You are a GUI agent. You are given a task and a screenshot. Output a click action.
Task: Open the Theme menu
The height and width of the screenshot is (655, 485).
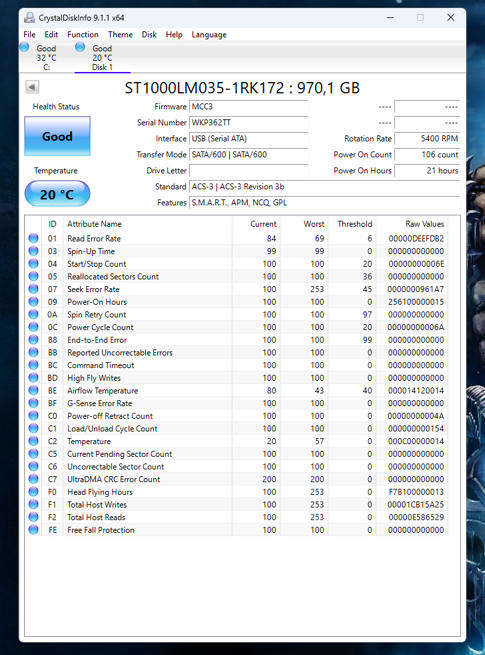pyautogui.click(x=120, y=35)
